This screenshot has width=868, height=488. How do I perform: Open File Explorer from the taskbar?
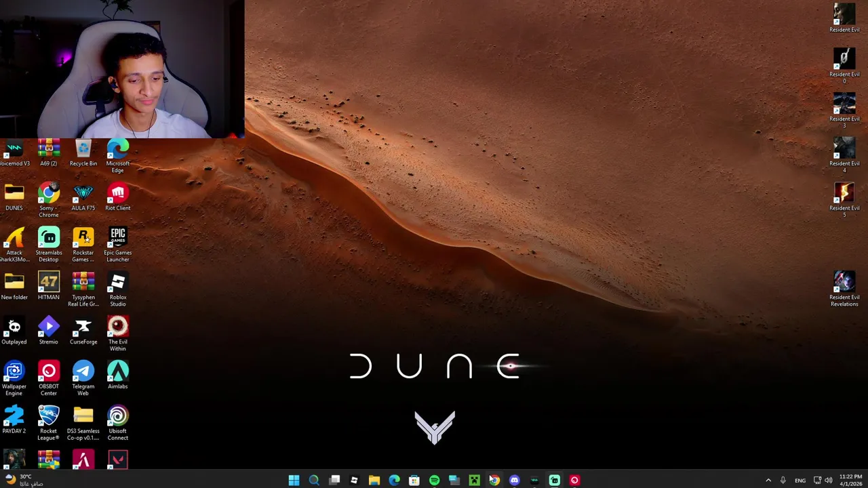(374, 481)
